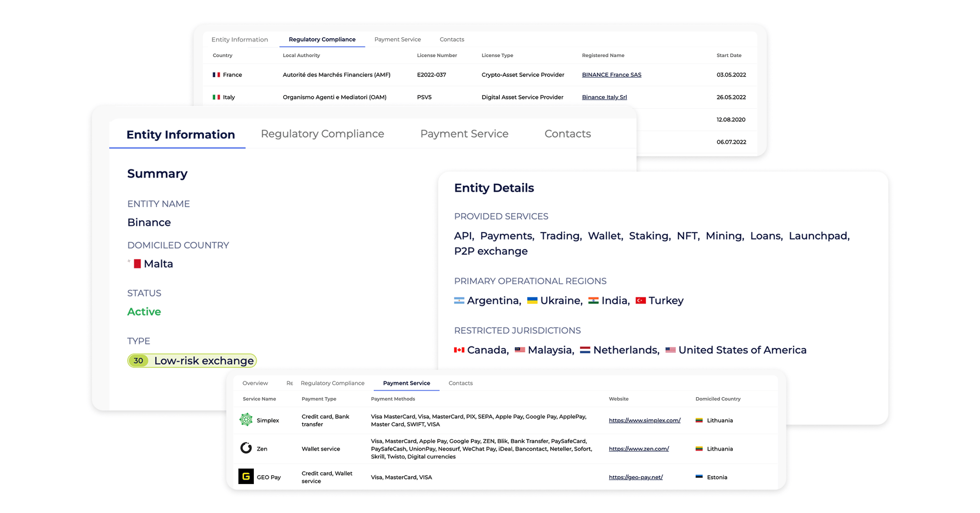Click the Italy flag icon in compliance table
The image size is (980, 513).
(216, 97)
